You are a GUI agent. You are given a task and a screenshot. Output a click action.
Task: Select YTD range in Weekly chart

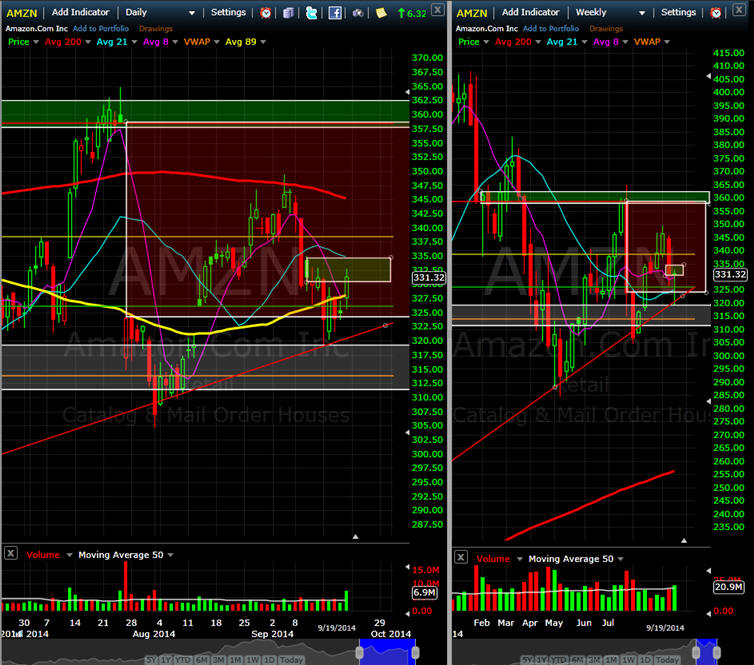559,660
